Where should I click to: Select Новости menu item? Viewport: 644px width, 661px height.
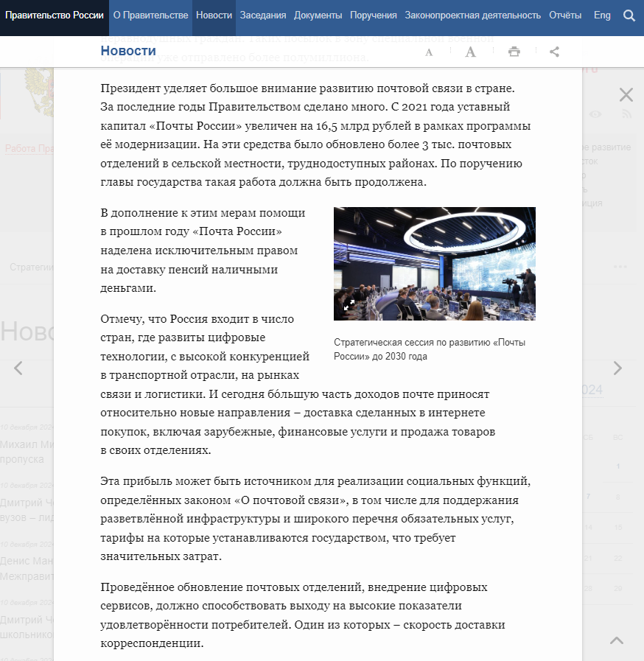pos(214,15)
